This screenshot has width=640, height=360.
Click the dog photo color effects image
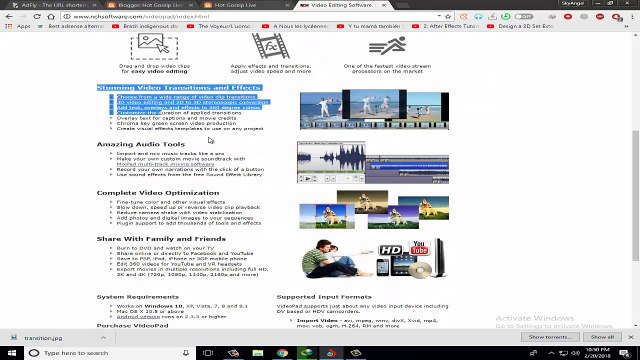point(374,209)
